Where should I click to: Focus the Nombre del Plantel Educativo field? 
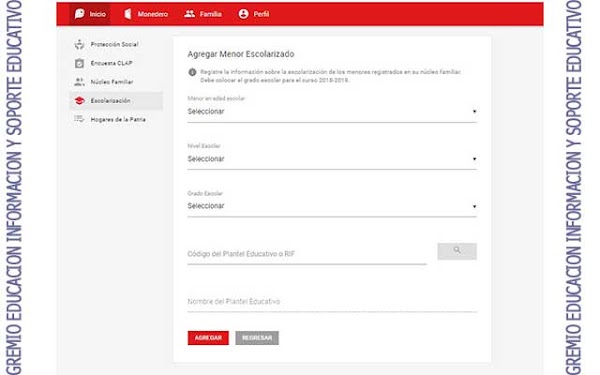point(332,302)
